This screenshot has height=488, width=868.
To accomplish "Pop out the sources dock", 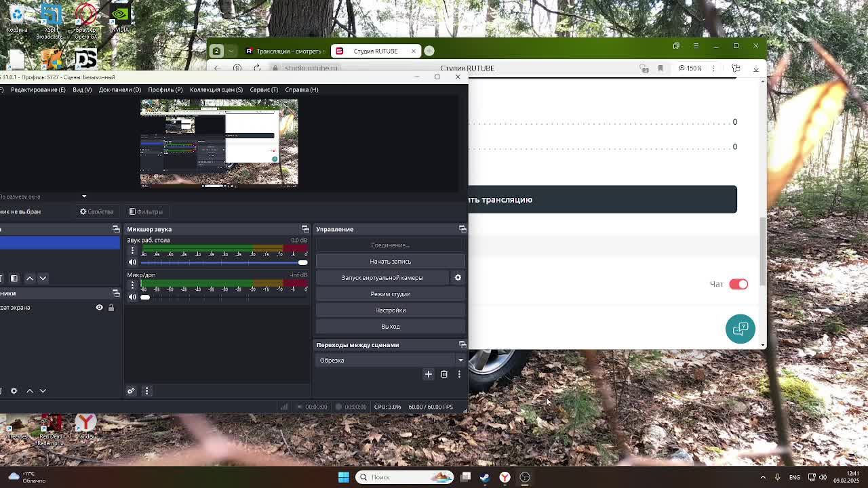I will [116, 293].
